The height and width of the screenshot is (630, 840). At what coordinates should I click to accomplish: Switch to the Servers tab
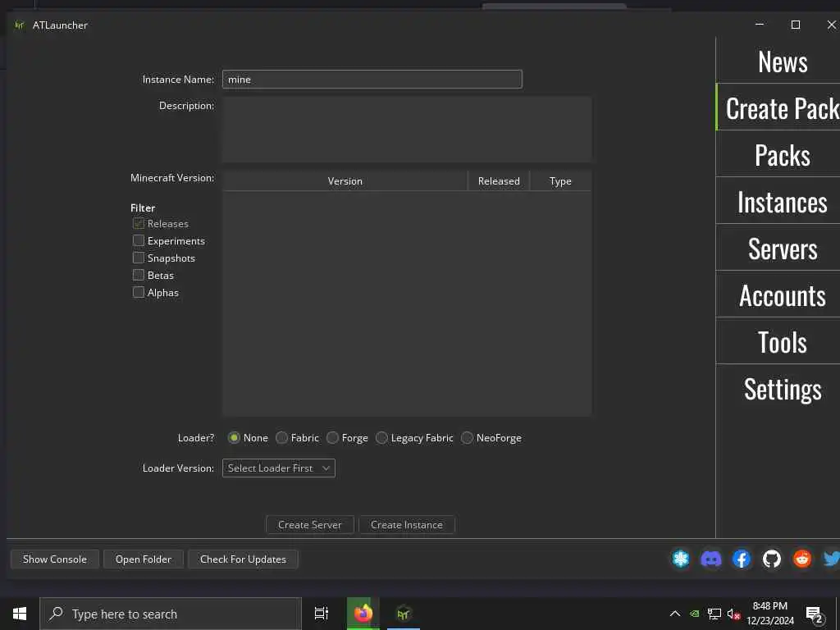[778, 248]
